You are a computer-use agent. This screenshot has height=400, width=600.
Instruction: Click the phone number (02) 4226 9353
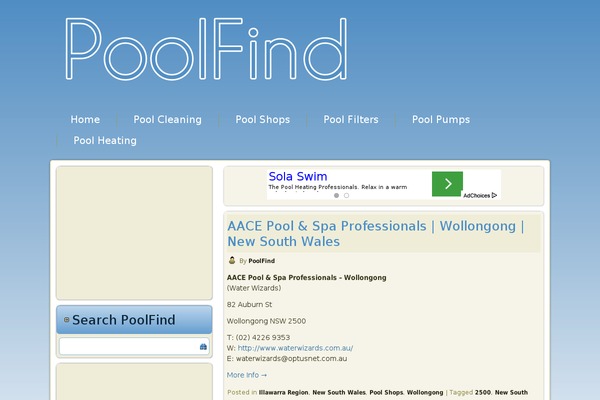pyautogui.click(x=263, y=338)
